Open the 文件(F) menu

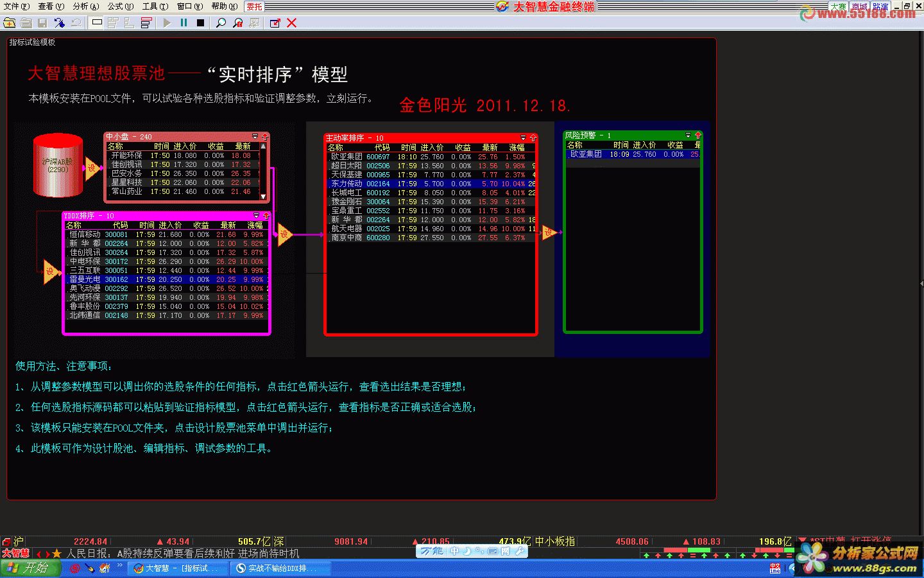click(x=17, y=6)
